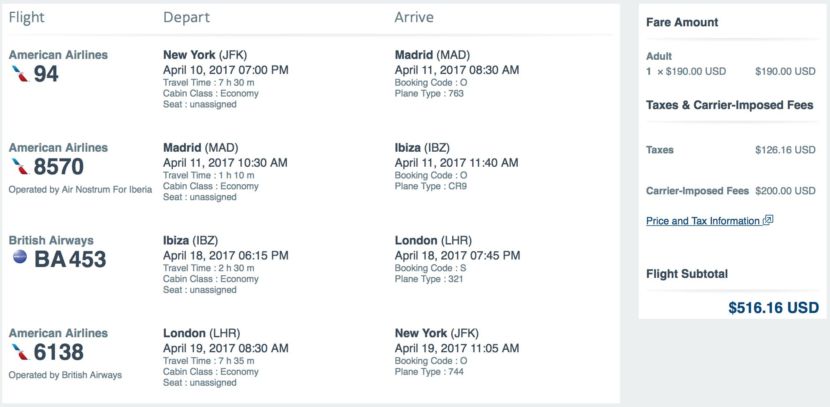
Task: Click the external link icon after Price and Tax Information
Action: tap(768, 220)
